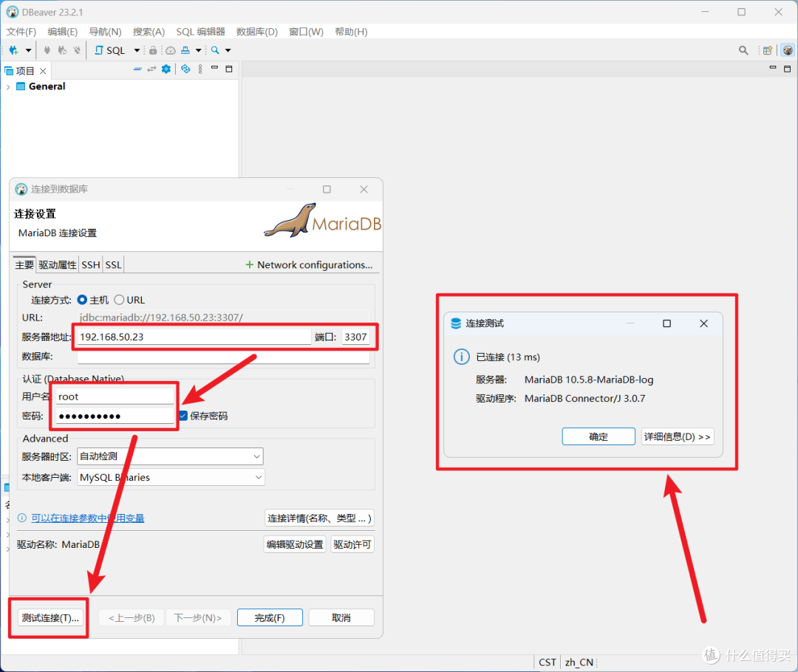
Task: Open the 本地客户端 MySQL Binaries dropdown
Action: point(170,478)
